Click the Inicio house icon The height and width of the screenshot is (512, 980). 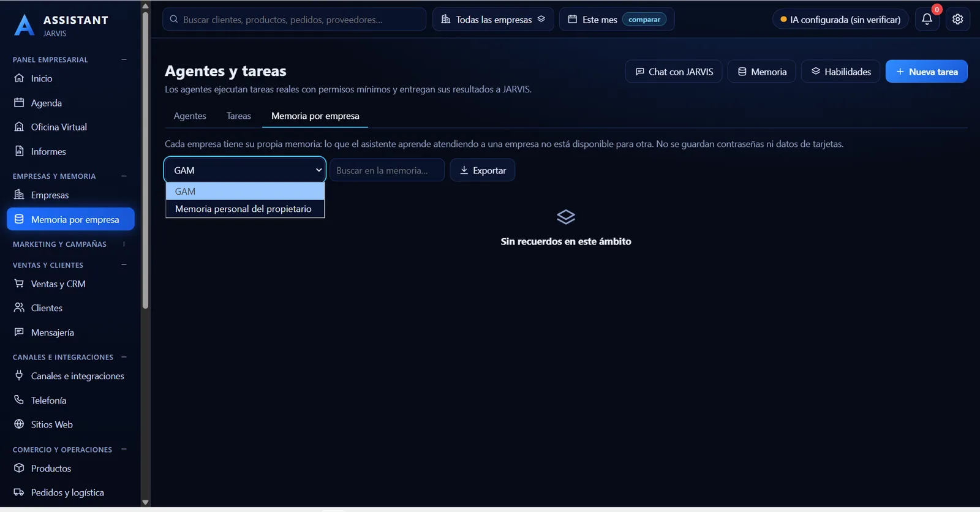point(19,78)
